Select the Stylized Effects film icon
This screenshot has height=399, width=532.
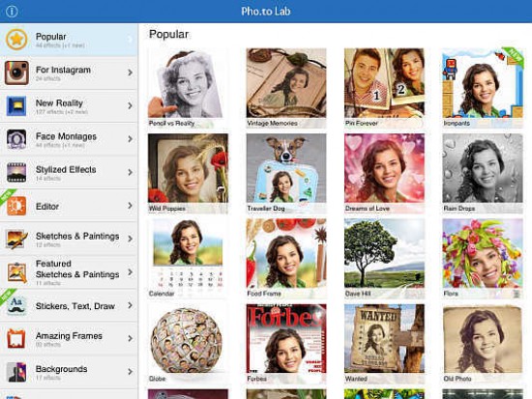[16, 172]
